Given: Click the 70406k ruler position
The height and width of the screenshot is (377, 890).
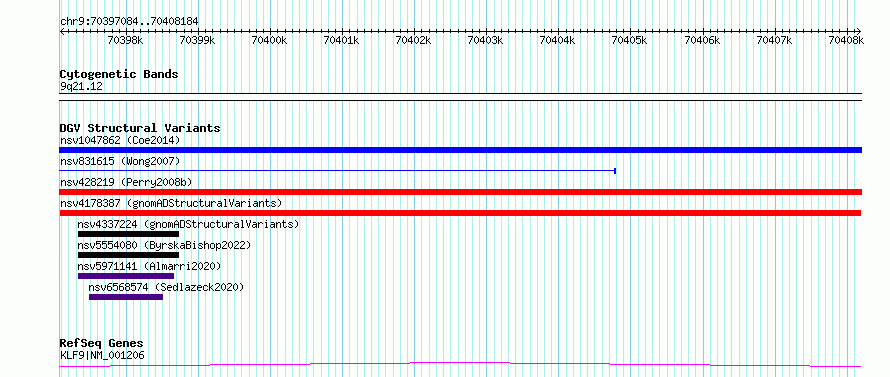Looking at the screenshot, I should click(702, 40).
